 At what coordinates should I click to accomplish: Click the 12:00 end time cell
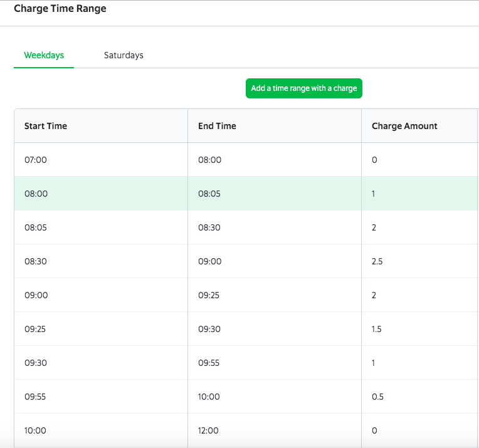(209, 430)
